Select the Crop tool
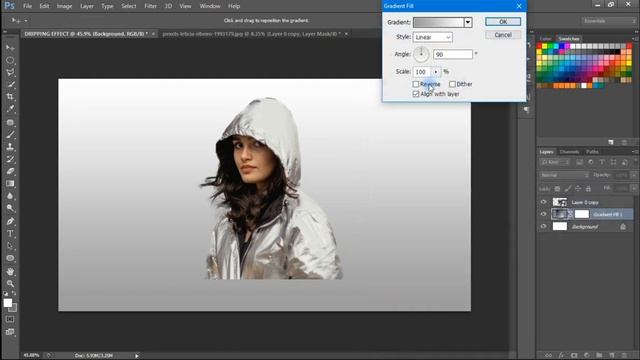The width and height of the screenshot is (640, 360). point(10,97)
